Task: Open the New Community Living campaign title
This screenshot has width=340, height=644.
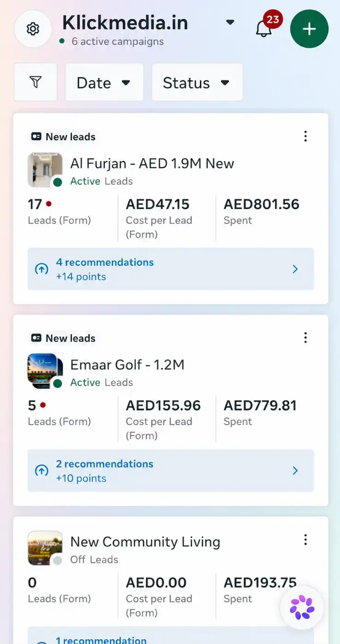Action: [145, 542]
